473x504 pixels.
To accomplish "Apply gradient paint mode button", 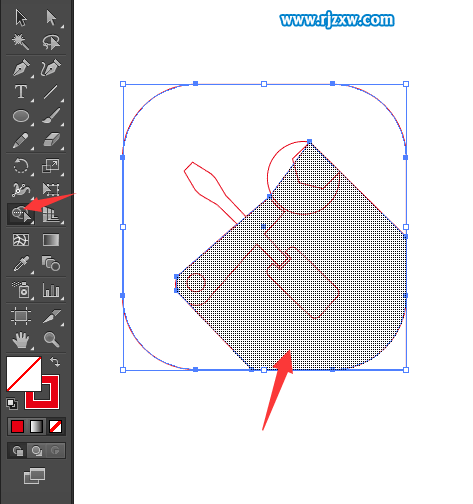I will click(x=36, y=426).
